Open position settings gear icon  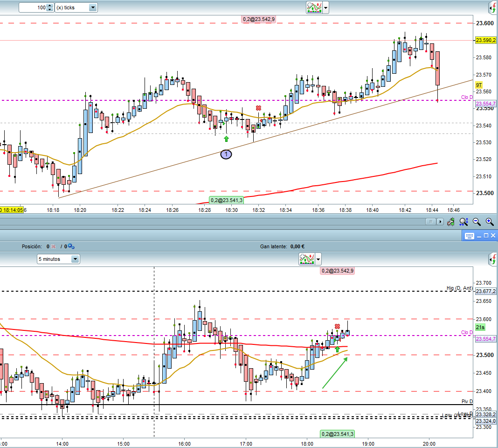71,246
